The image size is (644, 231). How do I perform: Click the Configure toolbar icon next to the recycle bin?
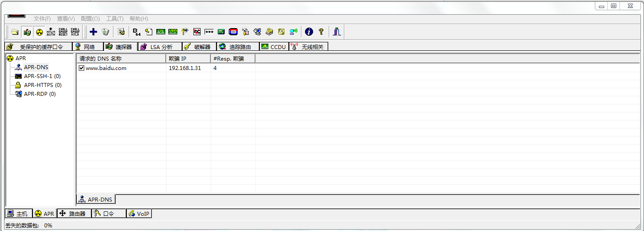pos(121,32)
